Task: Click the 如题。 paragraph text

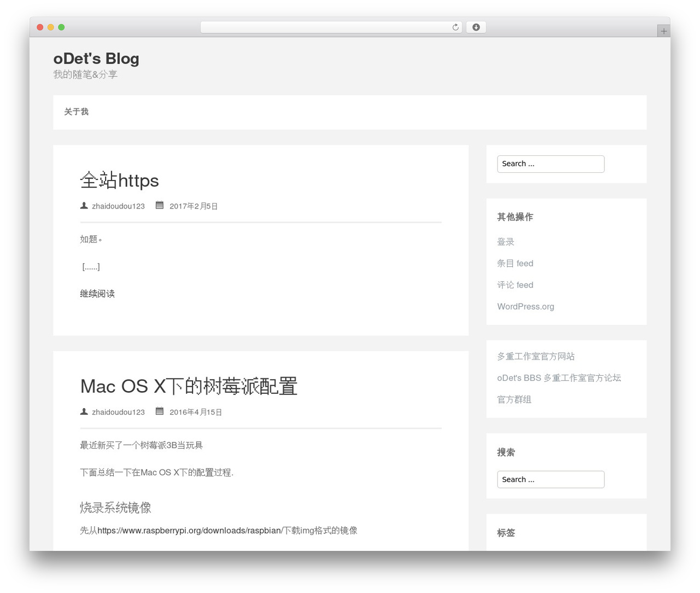Action: coord(91,239)
